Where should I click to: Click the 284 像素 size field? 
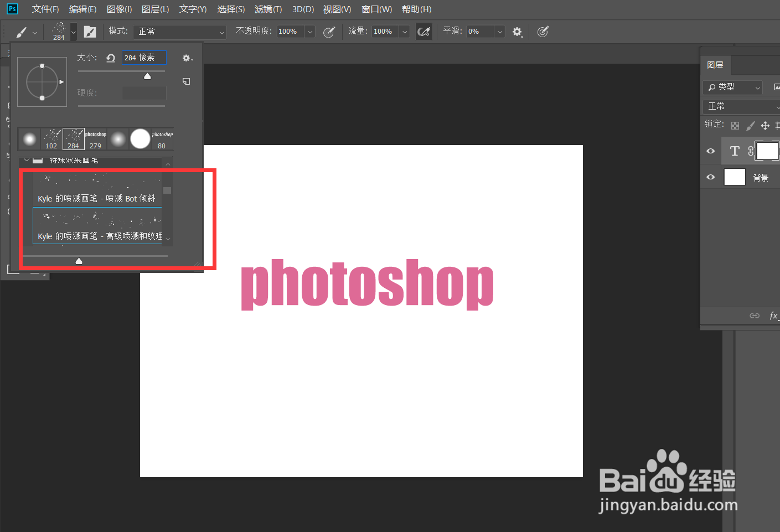pos(144,58)
